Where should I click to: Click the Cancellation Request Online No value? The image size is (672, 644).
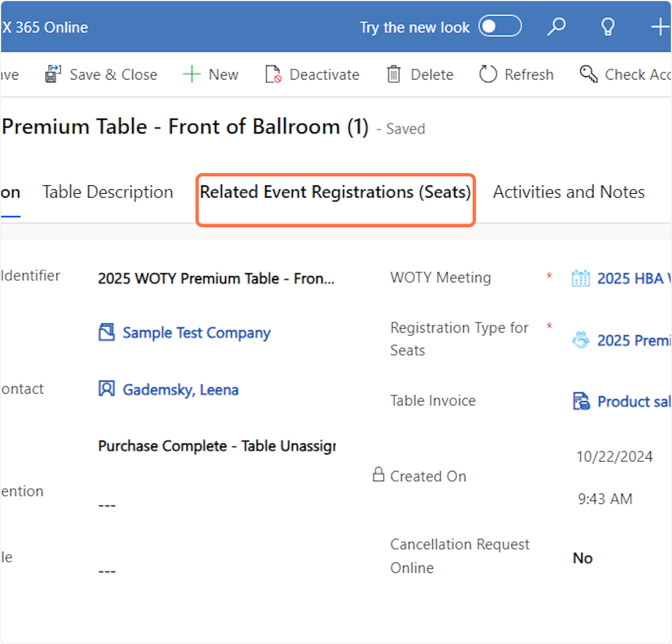click(x=582, y=558)
